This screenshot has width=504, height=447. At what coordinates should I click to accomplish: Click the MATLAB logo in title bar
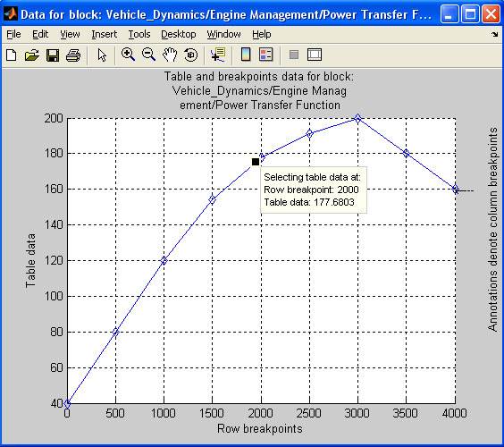pyautogui.click(x=11, y=13)
